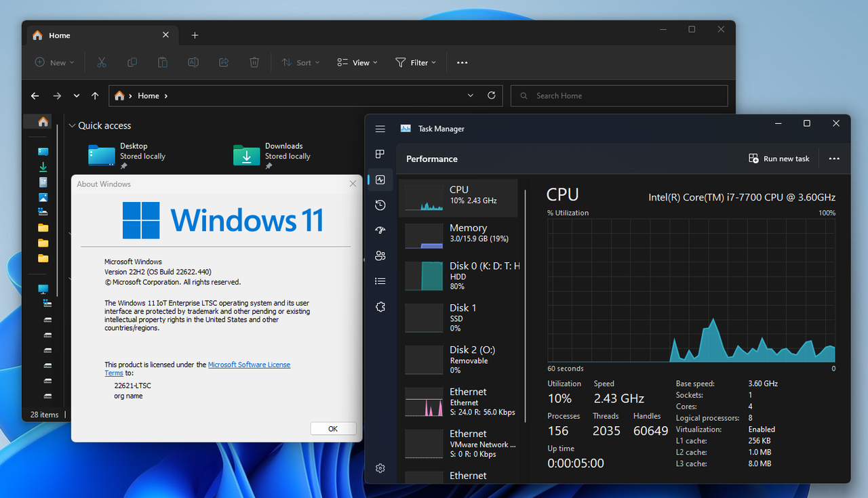Click the Delete trash icon in File Explorer
868x498 pixels.
(x=254, y=62)
